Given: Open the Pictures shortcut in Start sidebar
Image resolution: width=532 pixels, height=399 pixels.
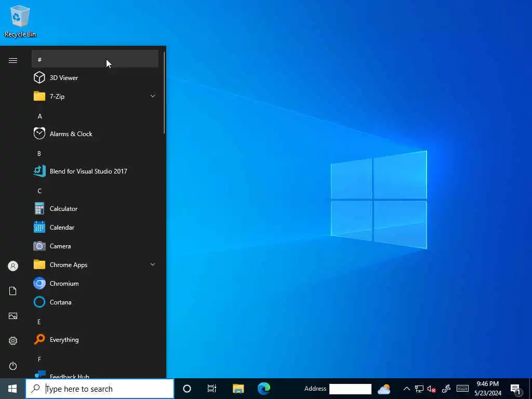Looking at the screenshot, I should [13, 316].
